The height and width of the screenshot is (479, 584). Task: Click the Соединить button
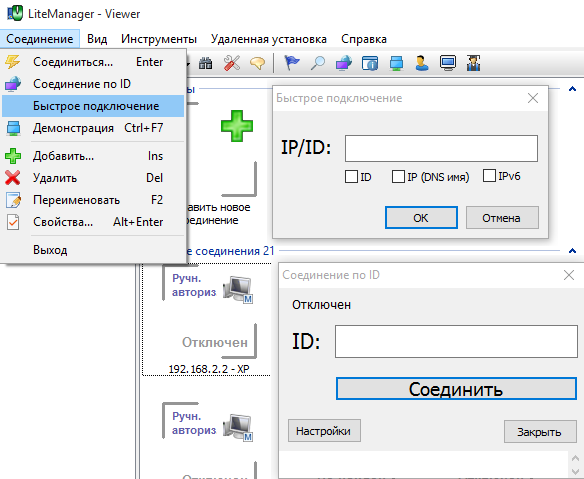tap(456, 389)
